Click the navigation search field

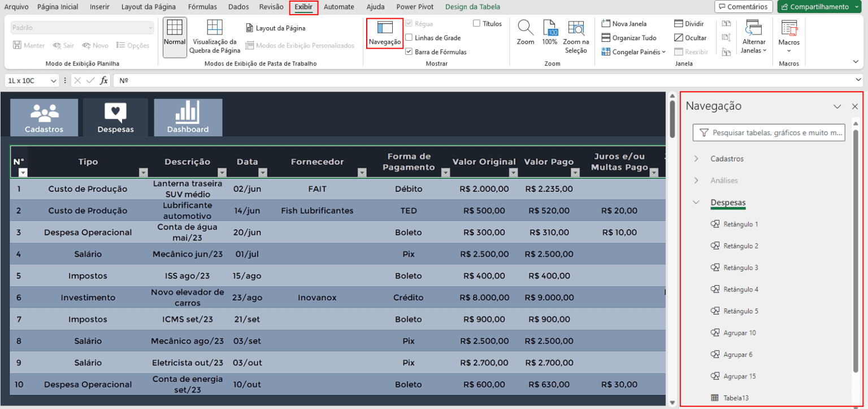pos(769,133)
